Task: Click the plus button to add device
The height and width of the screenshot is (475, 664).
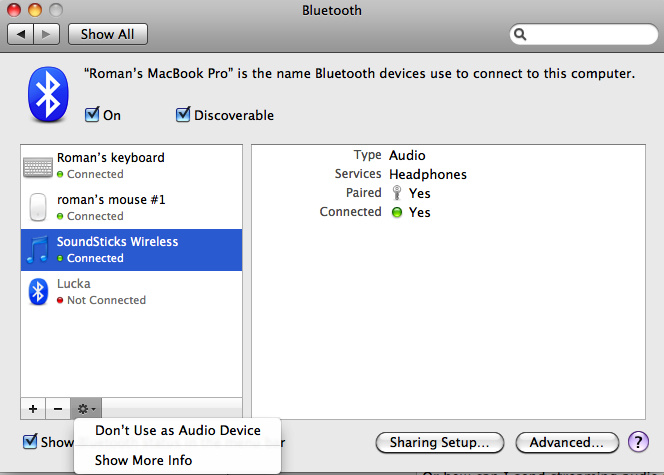Action: tap(33, 408)
